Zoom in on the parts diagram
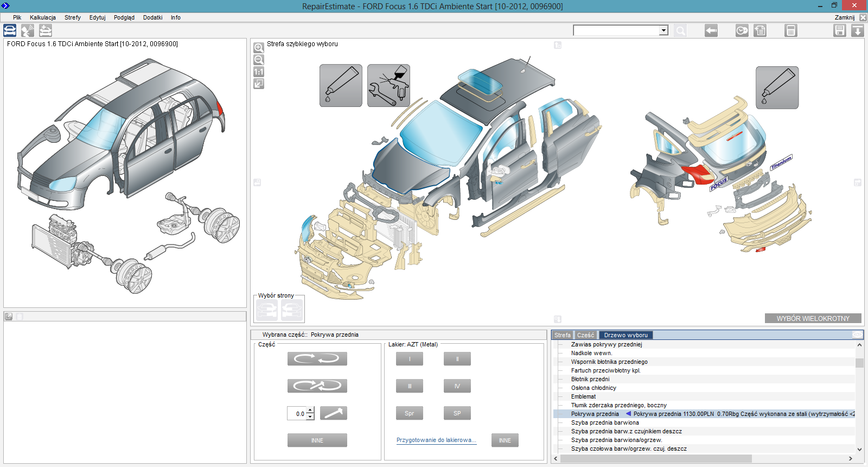This screenshot has height=467, width=868. tap(259, 48)
